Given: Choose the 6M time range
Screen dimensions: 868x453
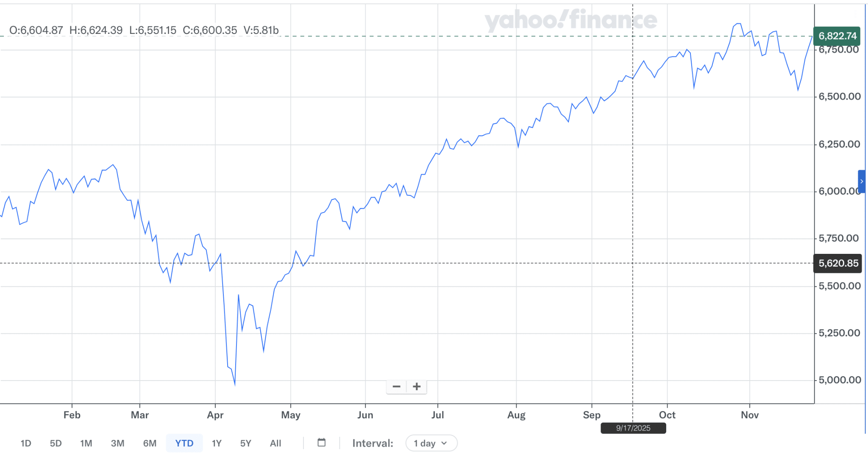Looking at the screenshot, I should [150, 443].
